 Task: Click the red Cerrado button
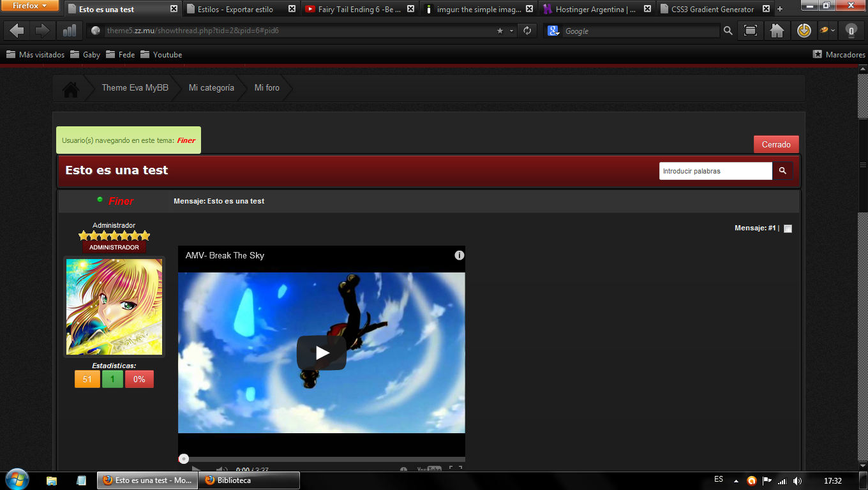click(x=776, y=144)
